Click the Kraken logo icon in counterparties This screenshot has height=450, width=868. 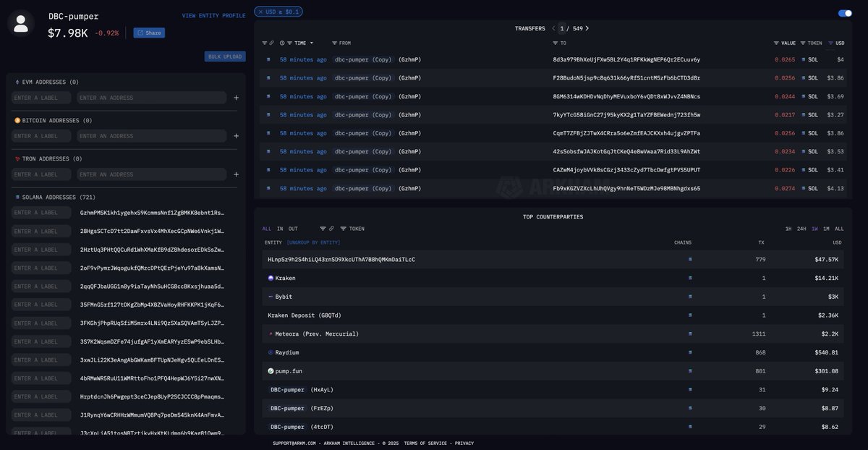[271, 278]
